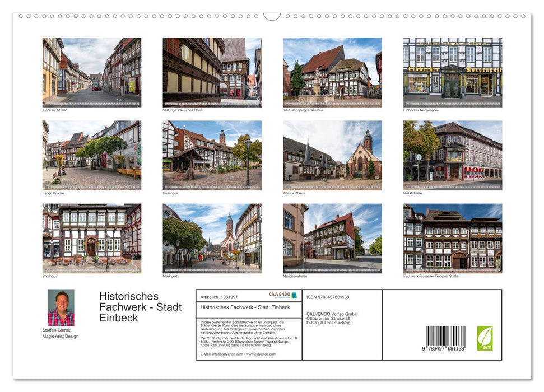
Task: Select the Marktstraße building photo
Action: tap(453, 155)
